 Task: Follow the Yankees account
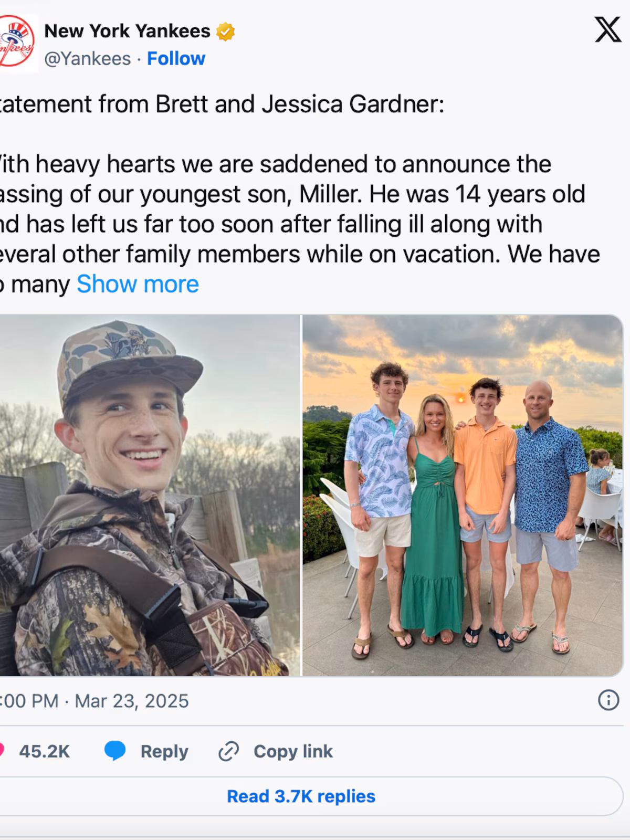tap(176, 58)
